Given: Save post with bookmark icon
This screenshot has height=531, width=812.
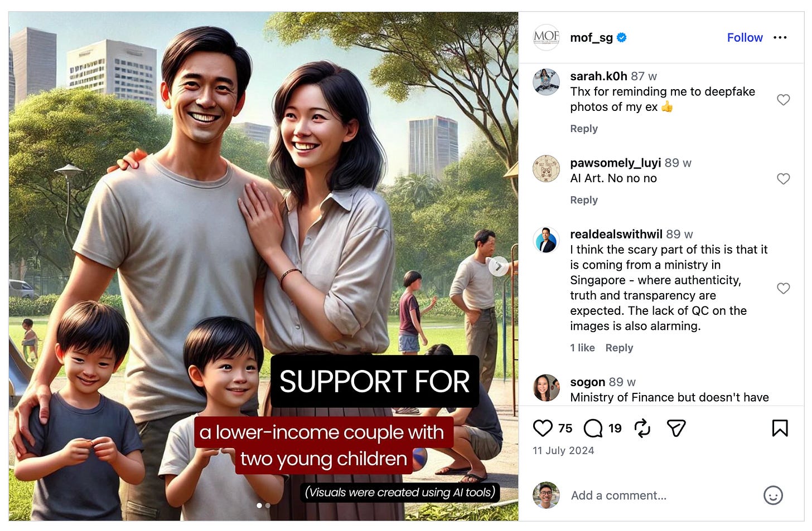Looking at the screenshot, I should pyautogui.click(x=780, y=428).
